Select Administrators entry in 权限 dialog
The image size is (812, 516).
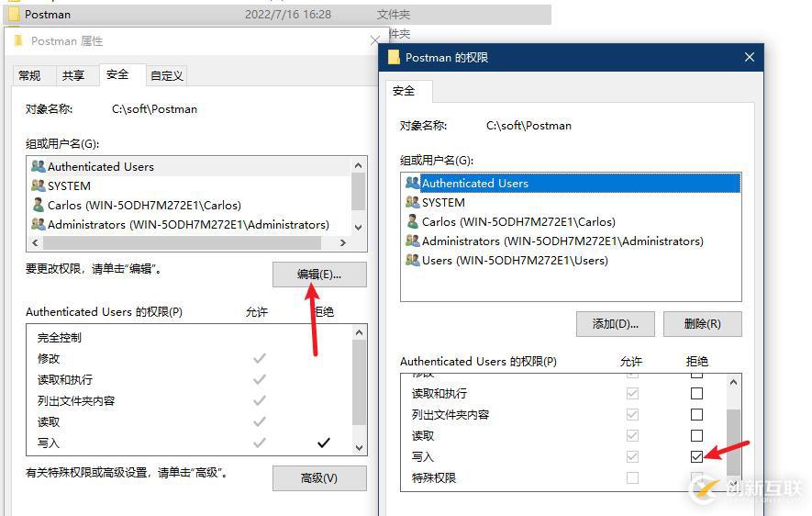pyautogui.click(x=572, y=241)
